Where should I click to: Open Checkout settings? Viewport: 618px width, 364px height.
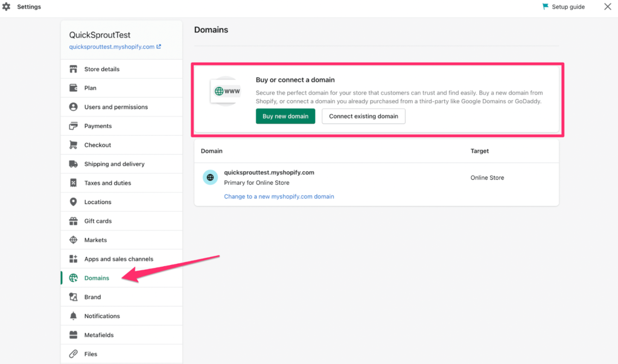pyautogui.click(x=121, y=145)
